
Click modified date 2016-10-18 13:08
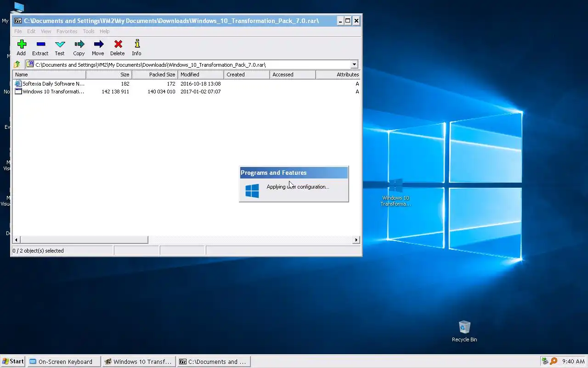pyautogui.click(x=201, y=84)
